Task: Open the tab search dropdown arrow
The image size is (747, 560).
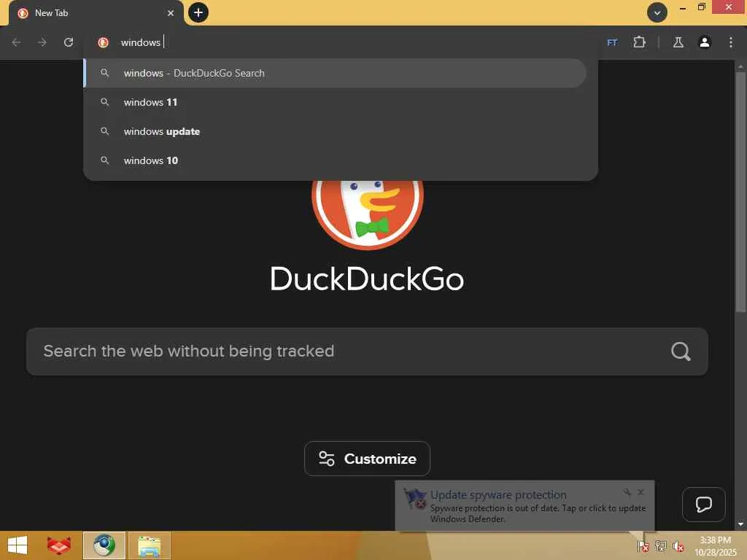Action: [x=657, y=13]
